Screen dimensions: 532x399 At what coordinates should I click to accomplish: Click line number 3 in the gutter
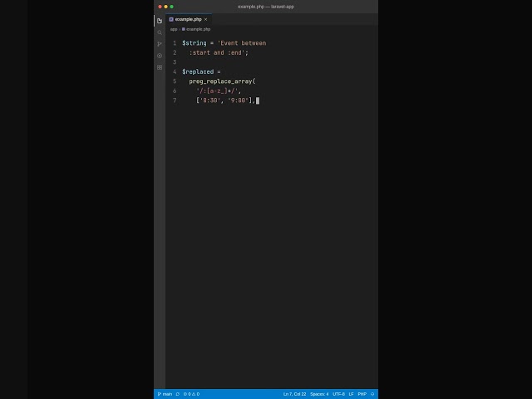coord(175,62)
